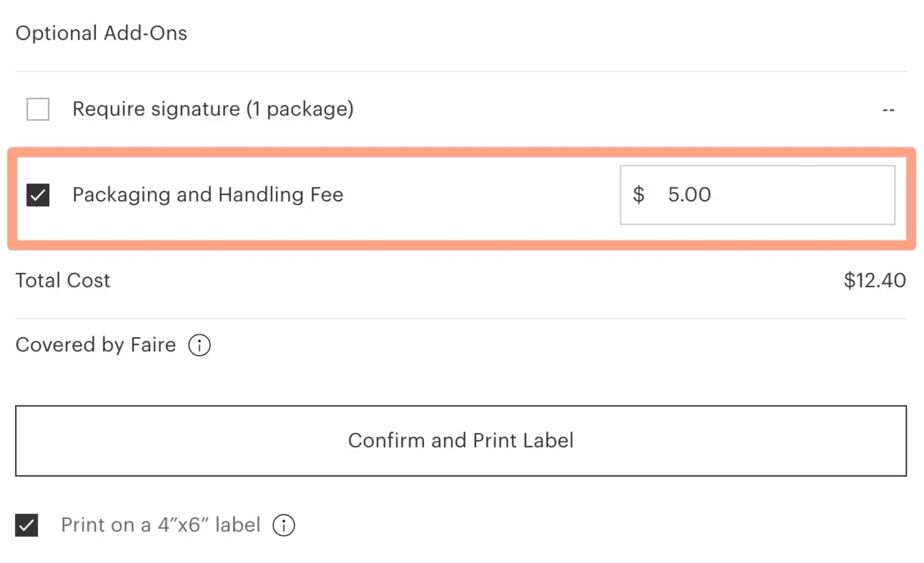Click the divider line under Optional Add-Ons
The image size is (924, 563).
click(461, 71)
